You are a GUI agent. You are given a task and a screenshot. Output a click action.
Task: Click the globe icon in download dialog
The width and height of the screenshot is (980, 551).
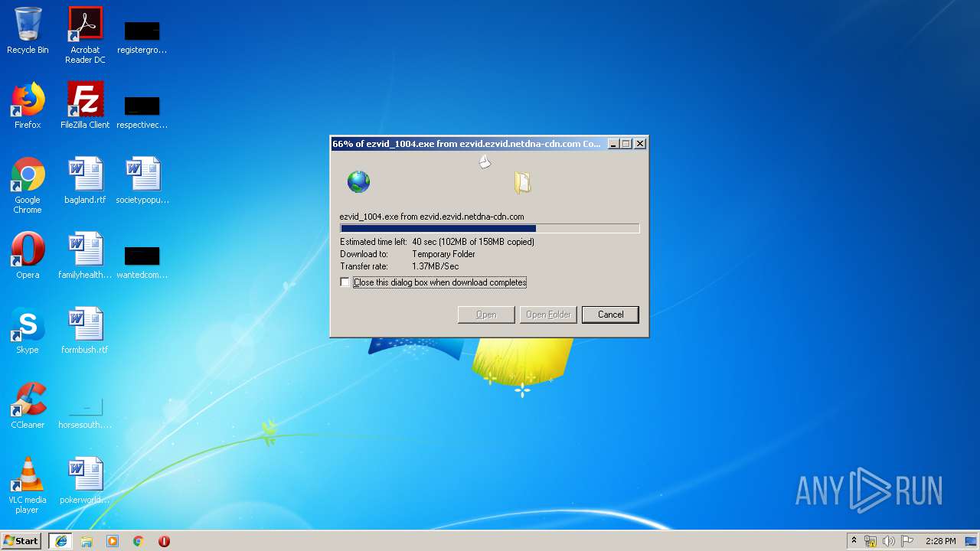(x=358, y=182)
